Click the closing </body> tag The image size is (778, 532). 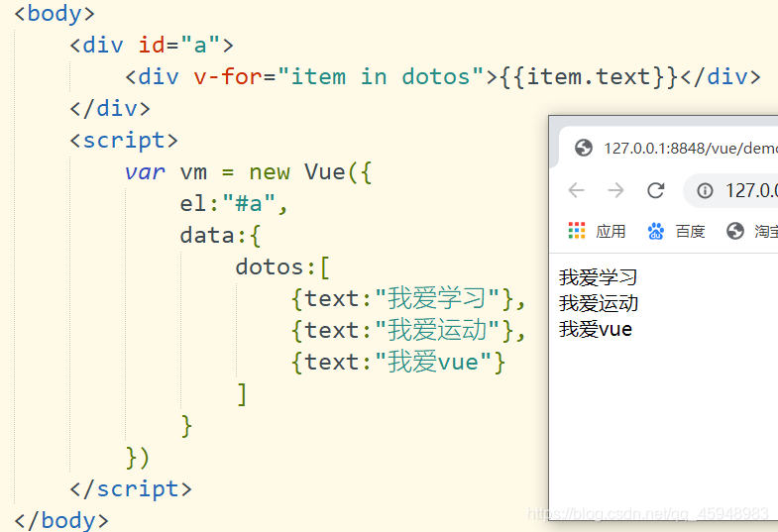61,520
